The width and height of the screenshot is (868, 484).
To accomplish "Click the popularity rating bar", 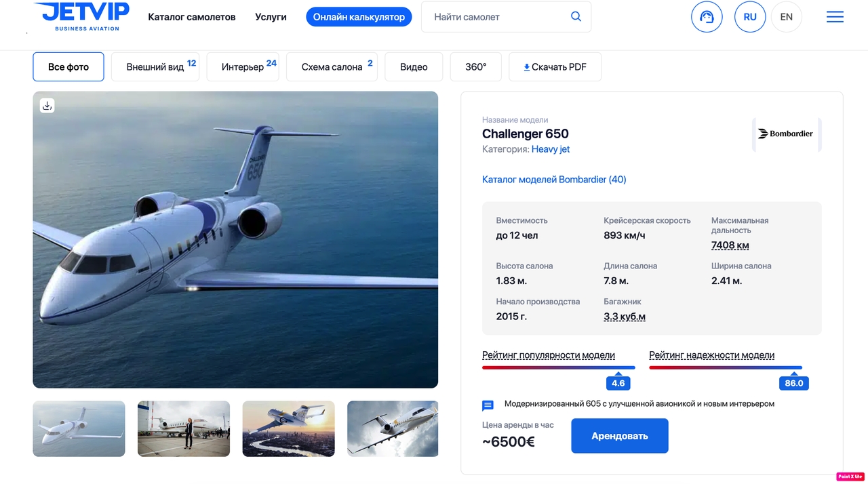I will [x=558, y=367].
